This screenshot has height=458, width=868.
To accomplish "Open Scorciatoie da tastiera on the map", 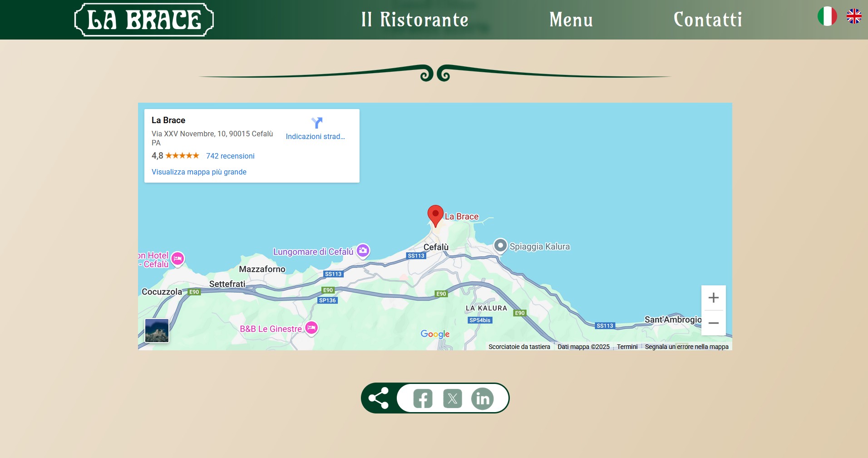I will click(519, 347).
